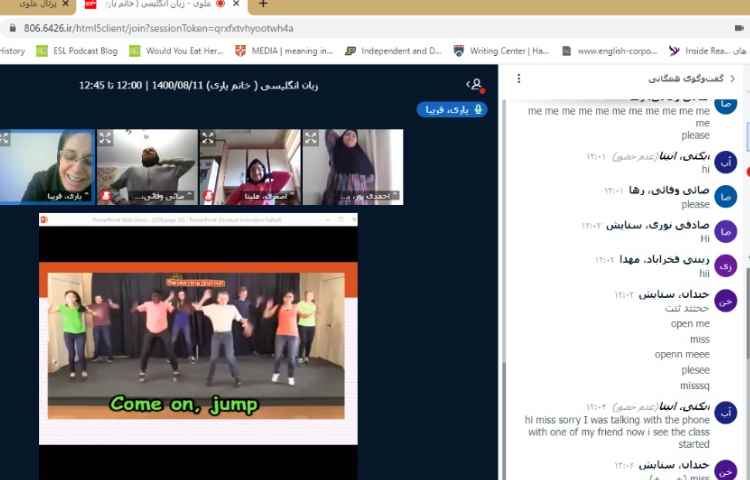This screenshot has height=480, width=750.
Task: Select webcam of girl in red sweater
Action: [250, 167]
